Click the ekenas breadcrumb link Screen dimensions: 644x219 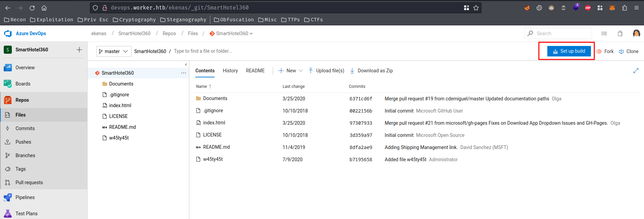(99, 33)
